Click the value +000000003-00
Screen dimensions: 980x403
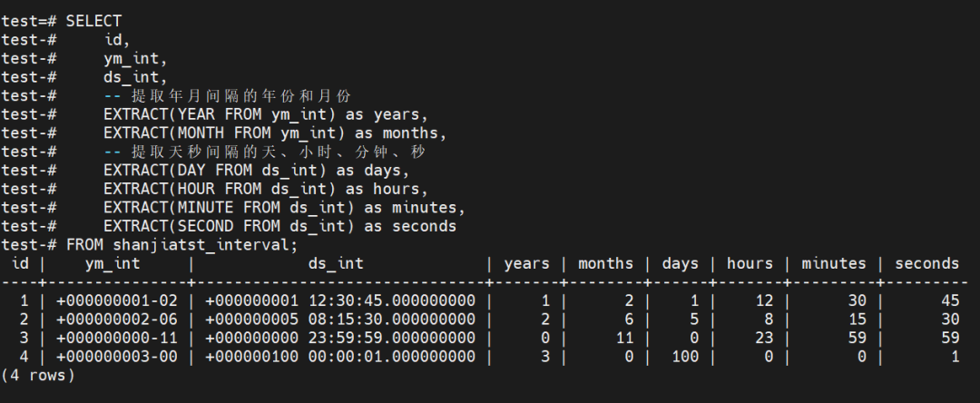coord(117,357)
